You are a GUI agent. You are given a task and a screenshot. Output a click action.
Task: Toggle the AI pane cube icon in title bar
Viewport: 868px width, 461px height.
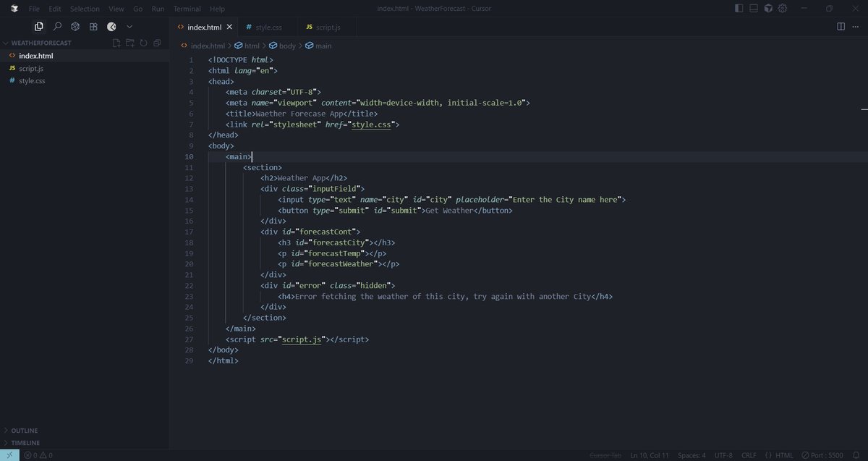click(x=769, y=9)
